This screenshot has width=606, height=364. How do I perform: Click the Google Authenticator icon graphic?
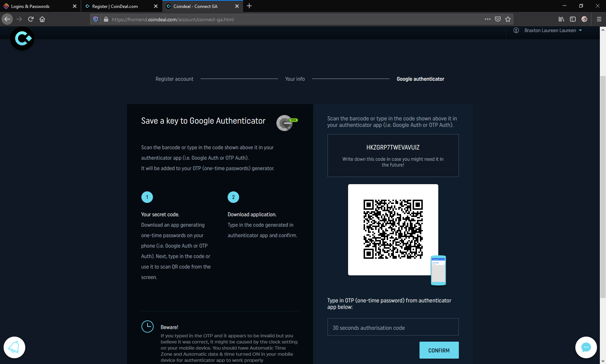[x=287, y=123]
